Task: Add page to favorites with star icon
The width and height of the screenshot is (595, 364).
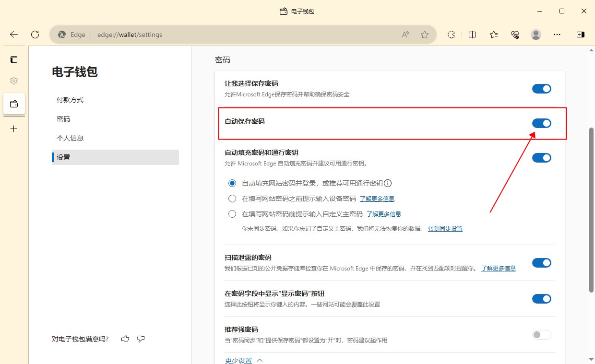Action: pyautogui.click(x=425, y=35)
